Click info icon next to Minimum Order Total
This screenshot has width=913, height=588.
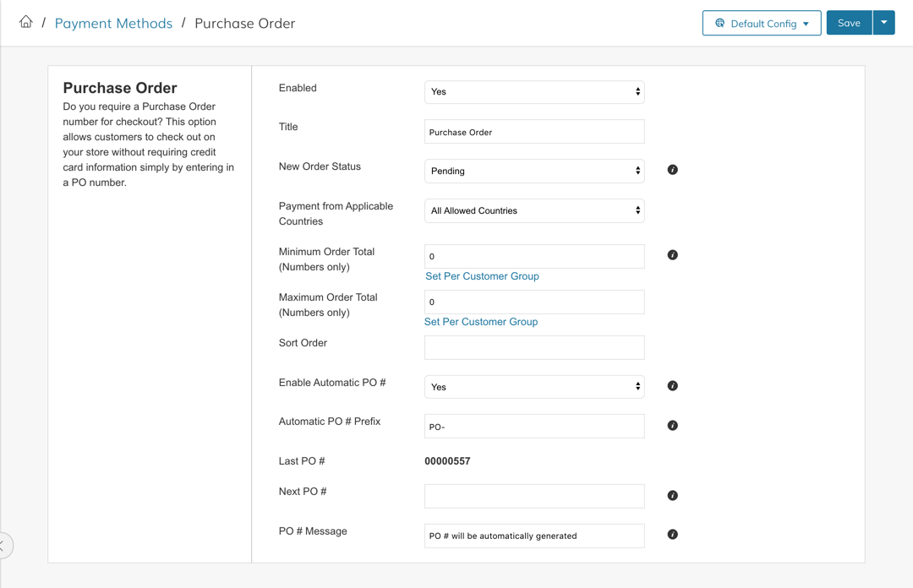click(x=672, y=255)
